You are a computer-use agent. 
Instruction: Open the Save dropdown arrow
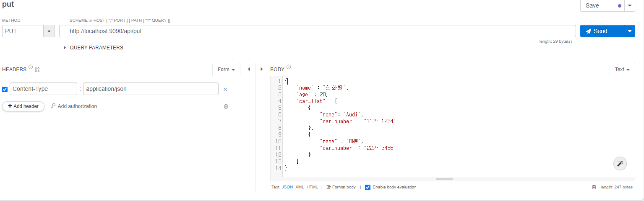[631, 5]
